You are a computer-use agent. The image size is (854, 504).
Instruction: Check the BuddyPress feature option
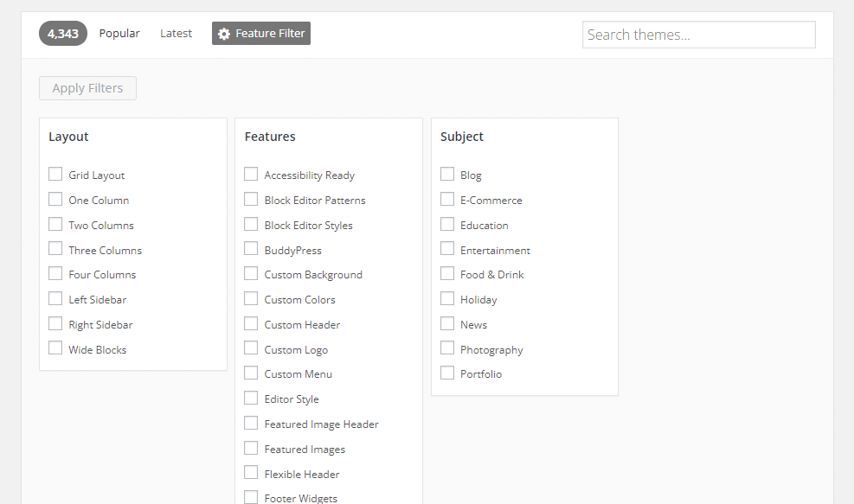click(250, 249)
